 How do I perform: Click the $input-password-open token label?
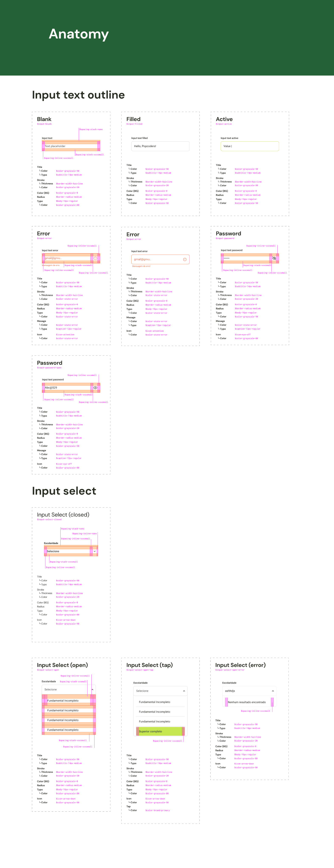coord(49,368)
